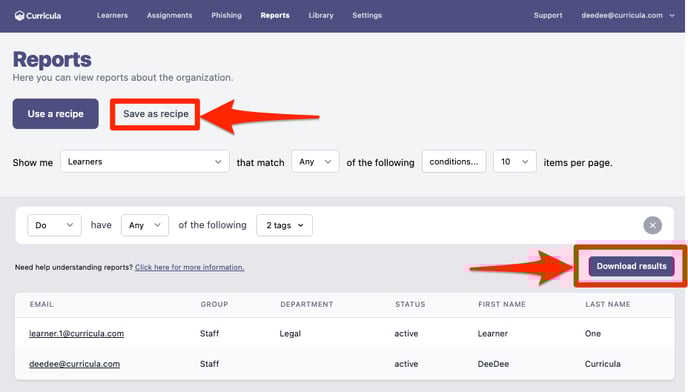Image resolution: width=688 pixels, height=392 pixels.
Task: Click the Curricula logo
Action: click(x=38, y=16)
